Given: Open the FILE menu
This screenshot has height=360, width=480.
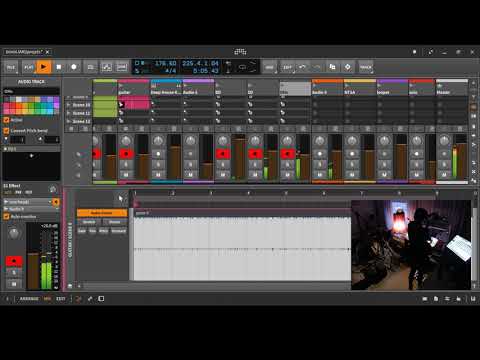Looking at the screenshot, I should [11, 67].
